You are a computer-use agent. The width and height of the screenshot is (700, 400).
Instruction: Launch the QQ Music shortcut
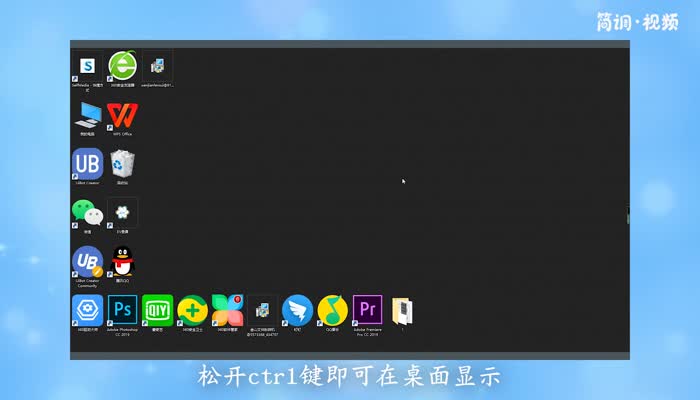[x=332, y=309]
